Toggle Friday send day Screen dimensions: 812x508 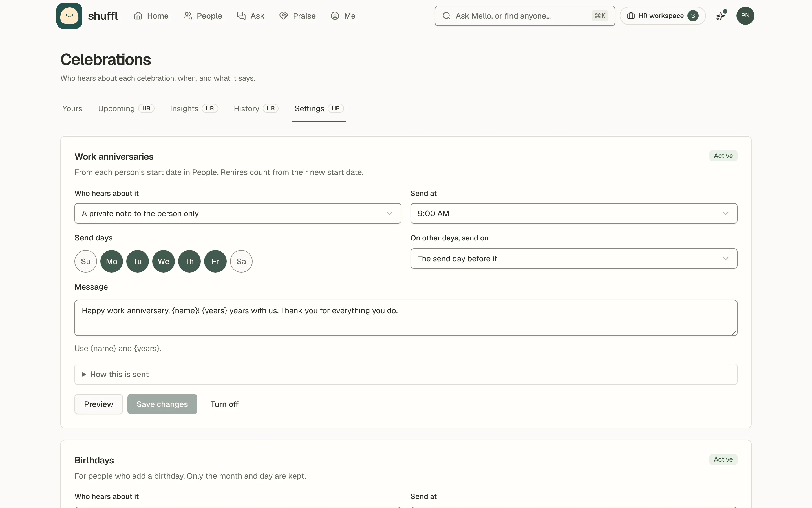pyautogui.click(x=215, y=261)
